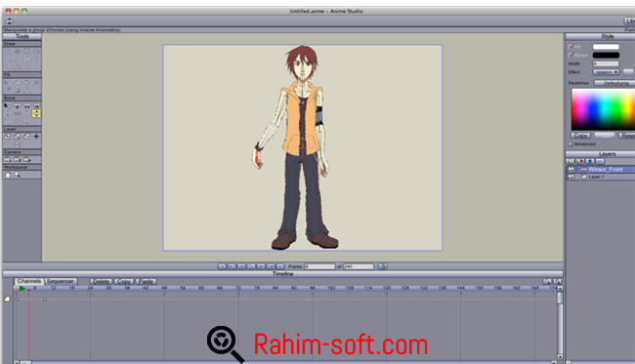Pick a color in the rainbow spectrum picker

tap(603, 109)
